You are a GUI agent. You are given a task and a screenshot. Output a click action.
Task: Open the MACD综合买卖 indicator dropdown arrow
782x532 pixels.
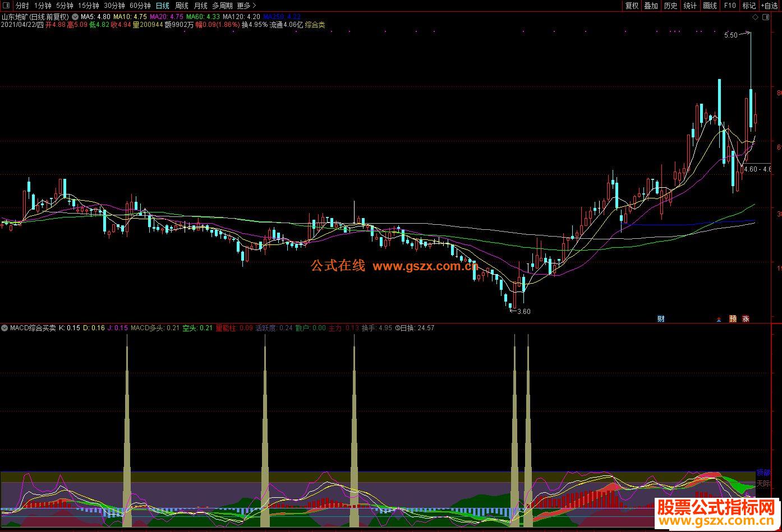[4, 328]
